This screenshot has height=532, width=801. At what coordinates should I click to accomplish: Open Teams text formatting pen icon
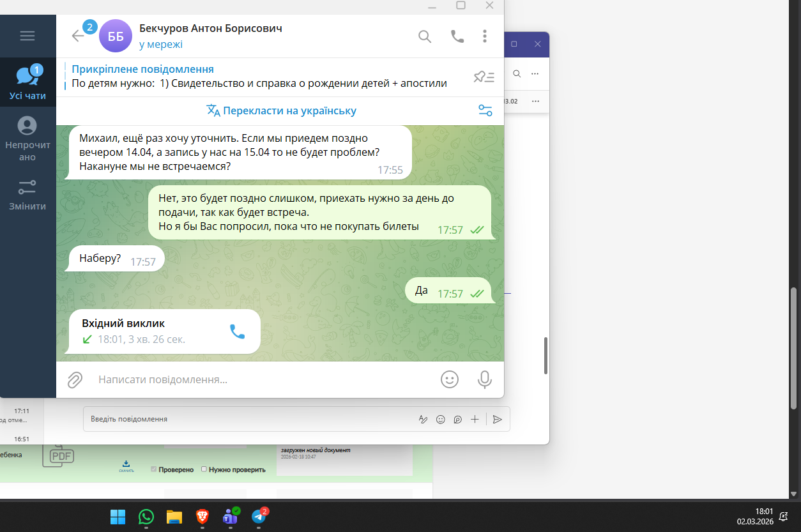423,420
